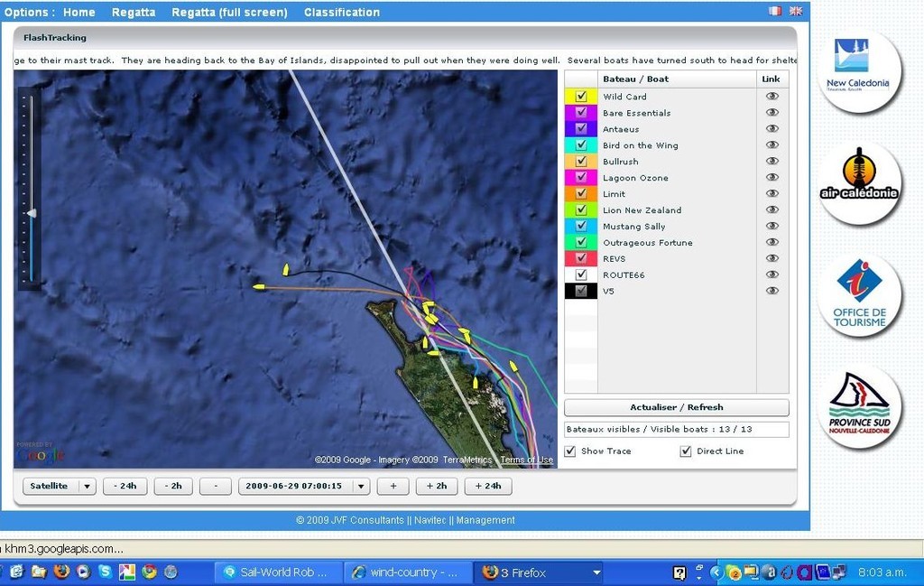
Task: Open the folder icon in quick launch
Action: click(x=39, y=572)
